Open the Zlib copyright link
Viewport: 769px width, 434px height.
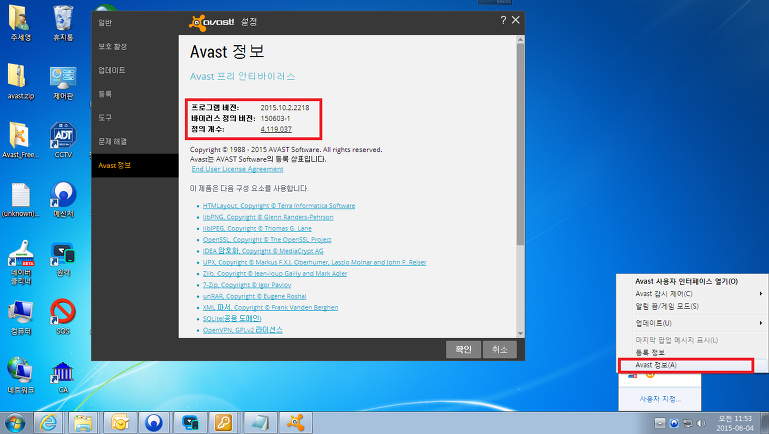click(275, 274)
